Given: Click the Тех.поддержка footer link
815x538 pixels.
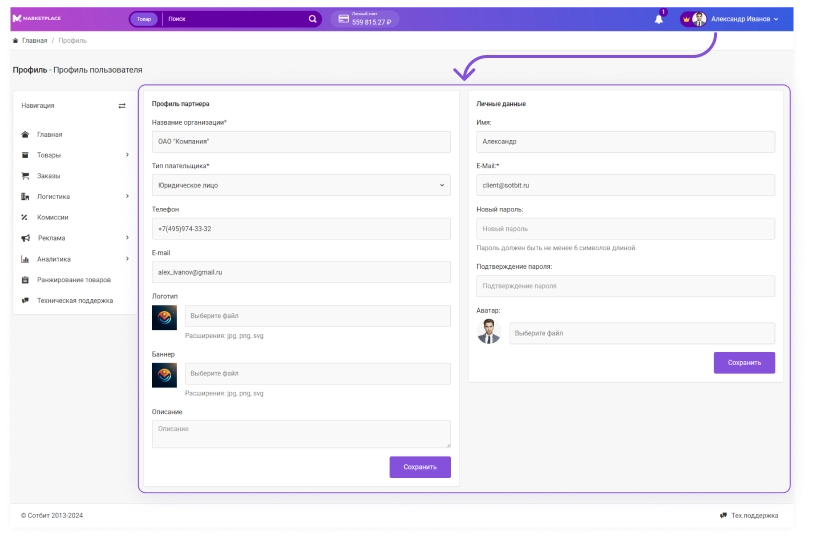Looking at the screenshot, I should pyautogui.click(x=755, y=515).
